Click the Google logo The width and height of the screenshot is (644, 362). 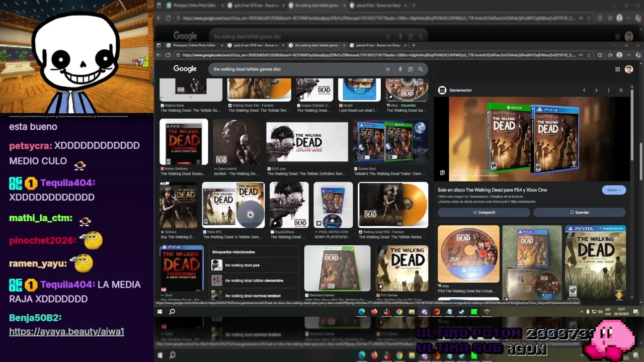[x=185, y=69]
